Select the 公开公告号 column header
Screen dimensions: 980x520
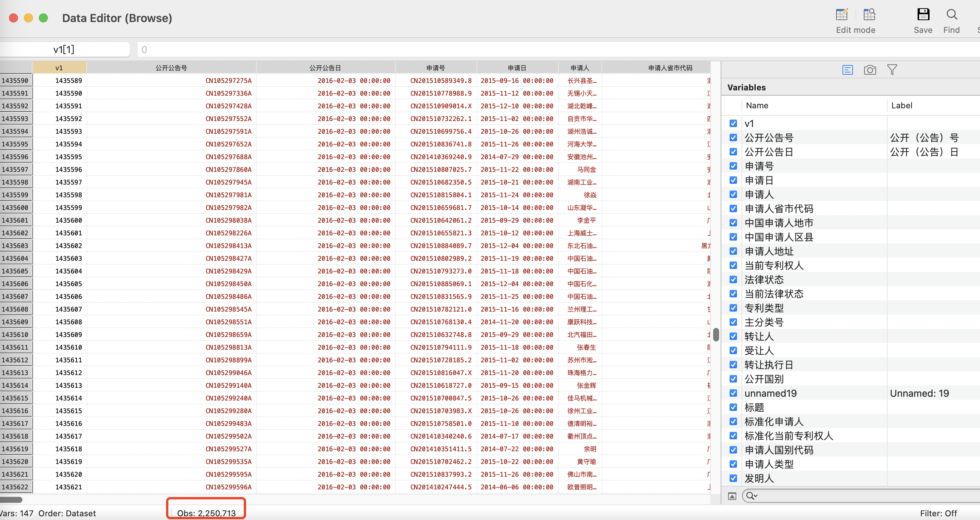pos(171,68)
